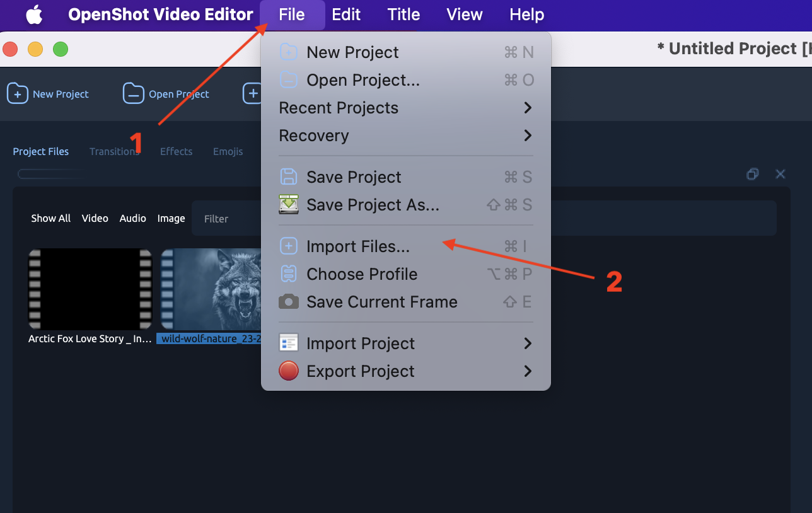Open the View menu
This screenshot has width=812, height=513.
tap(465, 14)
